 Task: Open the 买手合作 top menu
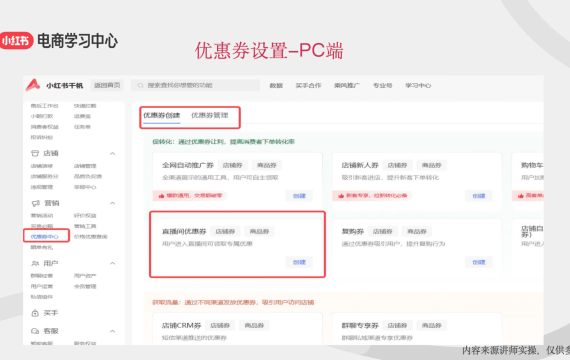coord(308,85)
